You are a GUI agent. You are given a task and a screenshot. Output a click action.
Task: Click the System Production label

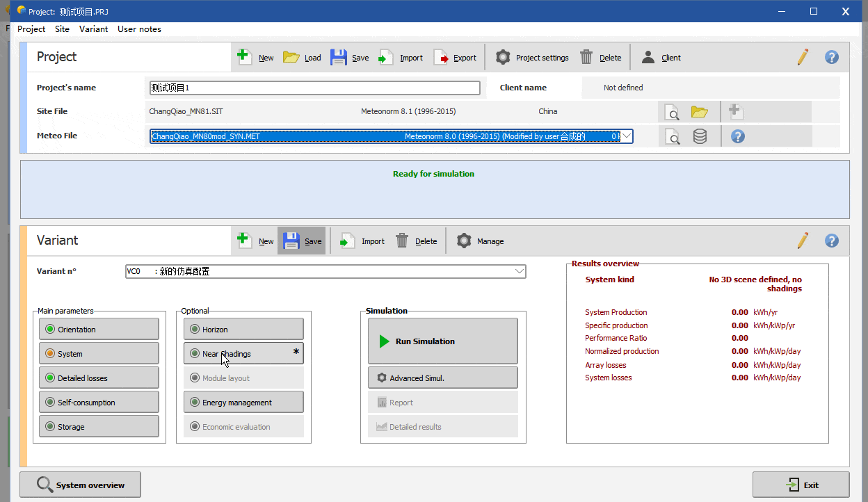[x=616, y=312]
